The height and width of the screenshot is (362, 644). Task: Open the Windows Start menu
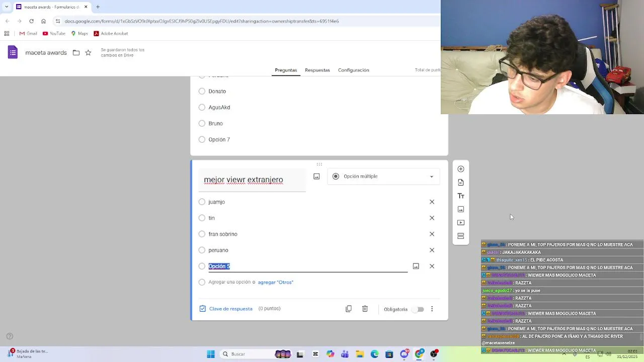tap(211, 354)
